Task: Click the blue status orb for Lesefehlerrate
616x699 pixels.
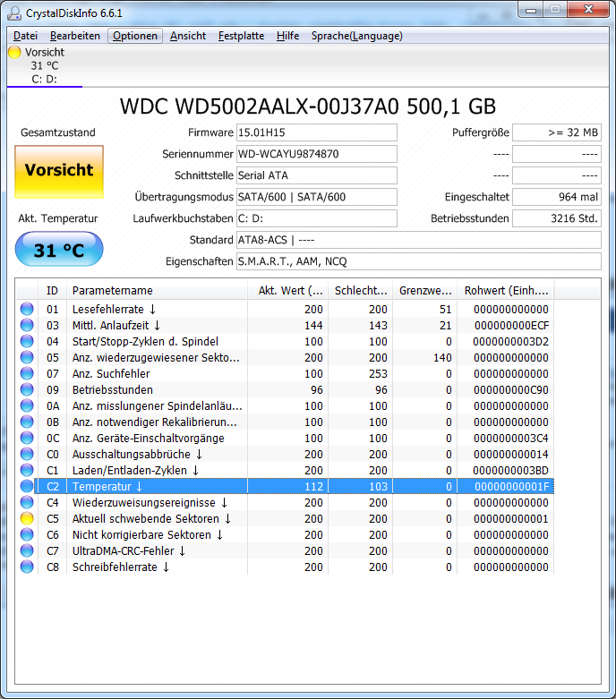Action: click(27, 309)
